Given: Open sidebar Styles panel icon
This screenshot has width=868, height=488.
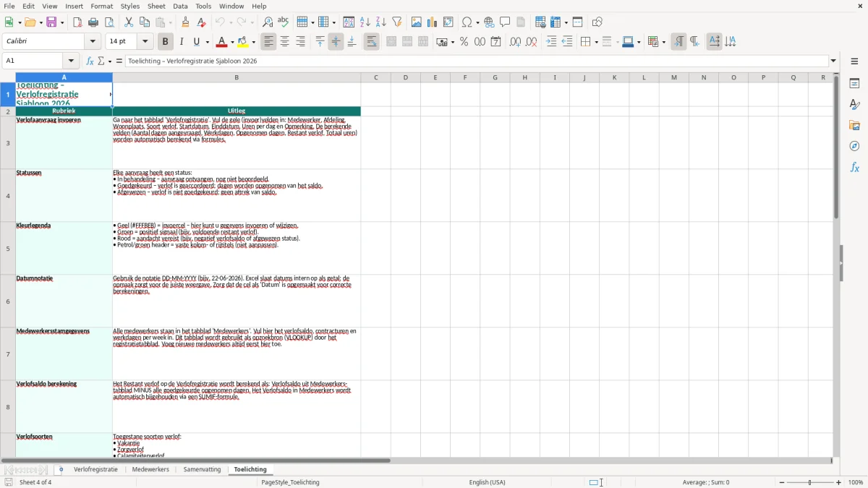Looking at the screenshot, I should click(x=854, y=105).
